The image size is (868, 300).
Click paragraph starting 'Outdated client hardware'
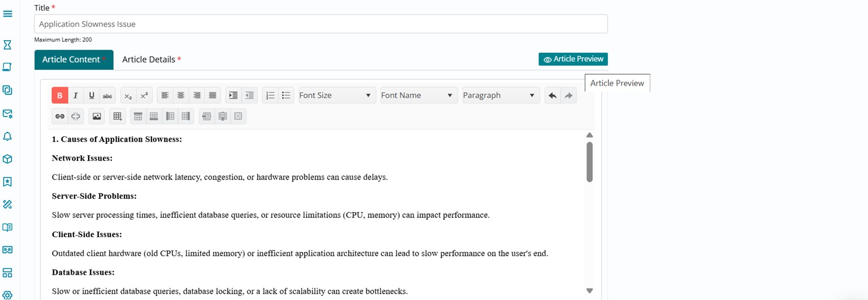[300, 254]
